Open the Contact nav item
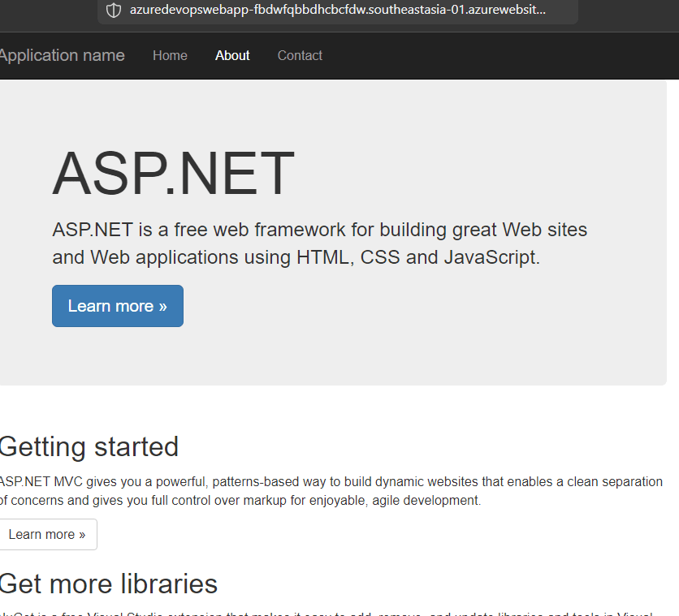The width and height of the screenshot is (679, 616). point(300,55)
